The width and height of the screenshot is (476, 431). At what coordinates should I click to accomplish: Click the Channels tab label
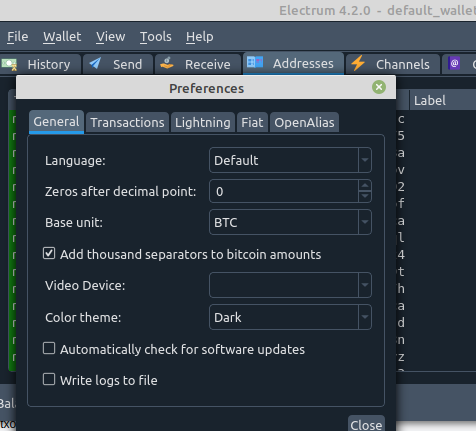pyautogui.click(x=403, y=64)
